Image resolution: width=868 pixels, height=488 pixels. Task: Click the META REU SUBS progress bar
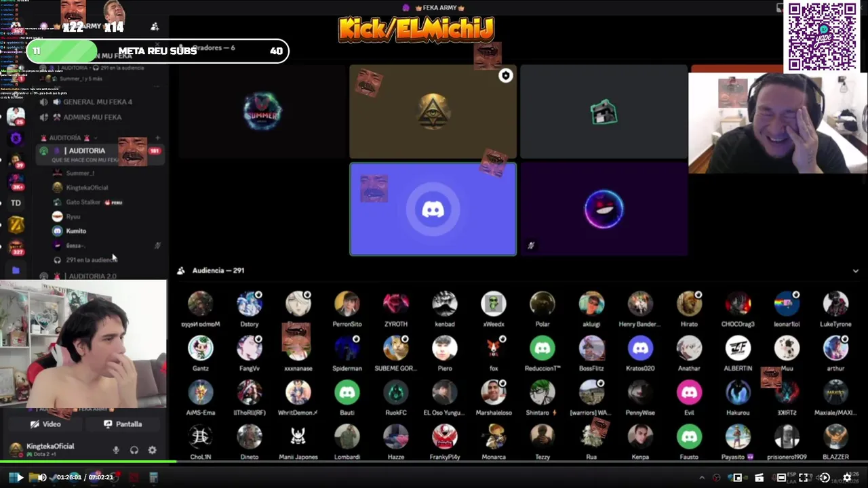pyautogui.click(x=157, y=51)
